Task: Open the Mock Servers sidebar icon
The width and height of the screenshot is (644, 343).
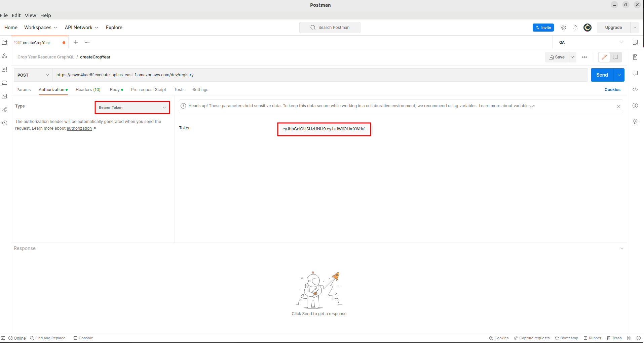Action: coord(4,83)
